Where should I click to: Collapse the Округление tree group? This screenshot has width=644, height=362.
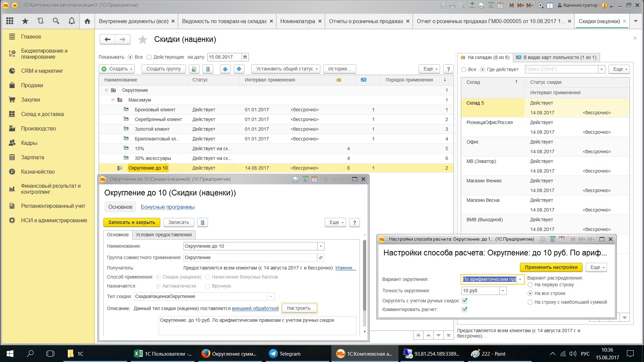(x=106, y=90)
